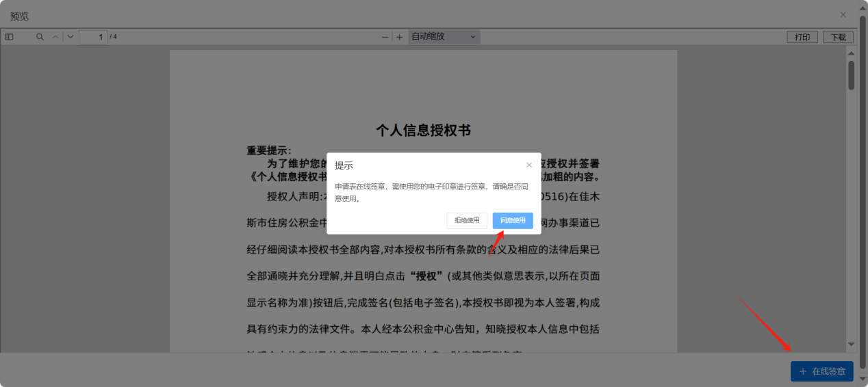The height and width of the screenshot is (387, 868).
Task: Click the '/ 4' page count label
Action: tap(114, 37)
